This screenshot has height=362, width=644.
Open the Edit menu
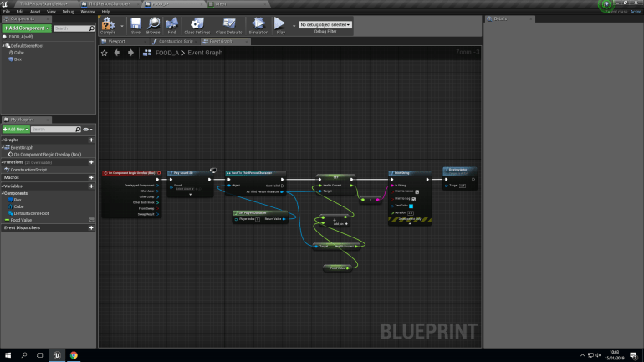(x=20, y=12)
